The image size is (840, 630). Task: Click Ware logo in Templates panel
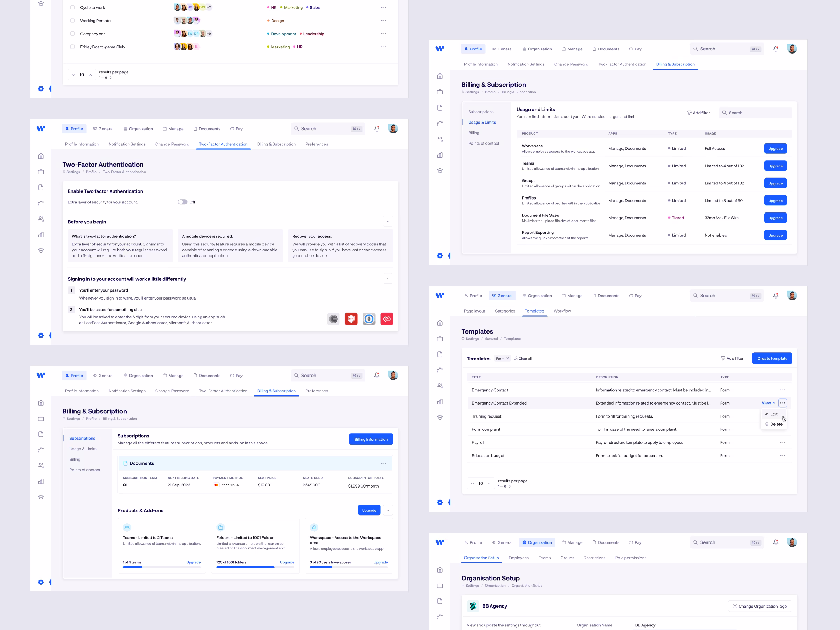(440, 295)
